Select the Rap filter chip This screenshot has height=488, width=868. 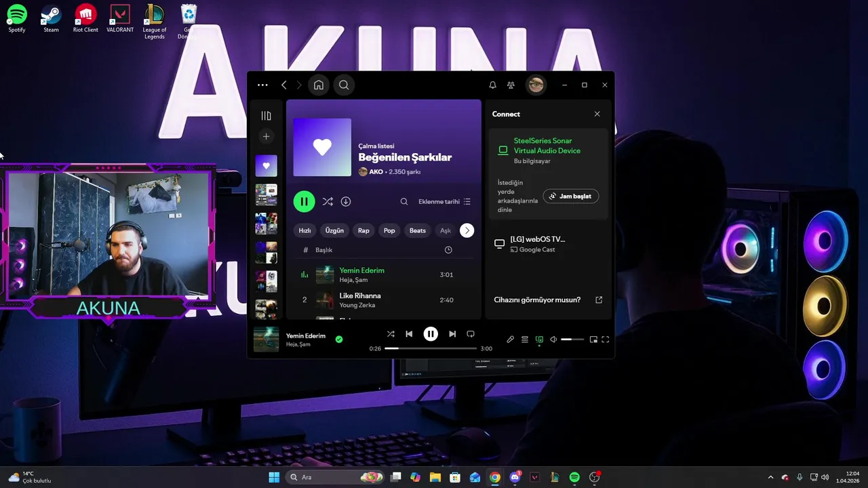363,230
